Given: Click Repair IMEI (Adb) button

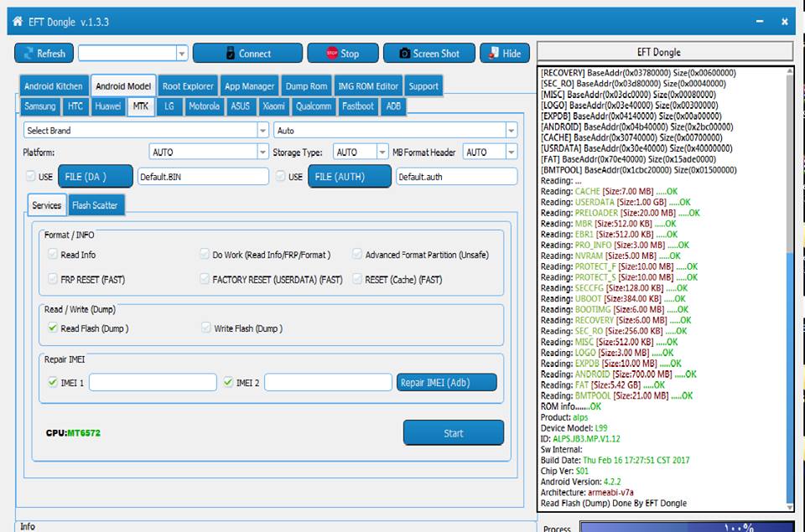Looking at the screenshot, I should click(447, 383).
